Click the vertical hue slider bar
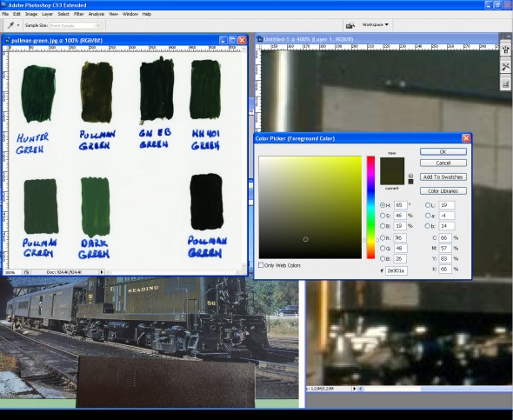513x420 pixels. [x=370, y=207]
